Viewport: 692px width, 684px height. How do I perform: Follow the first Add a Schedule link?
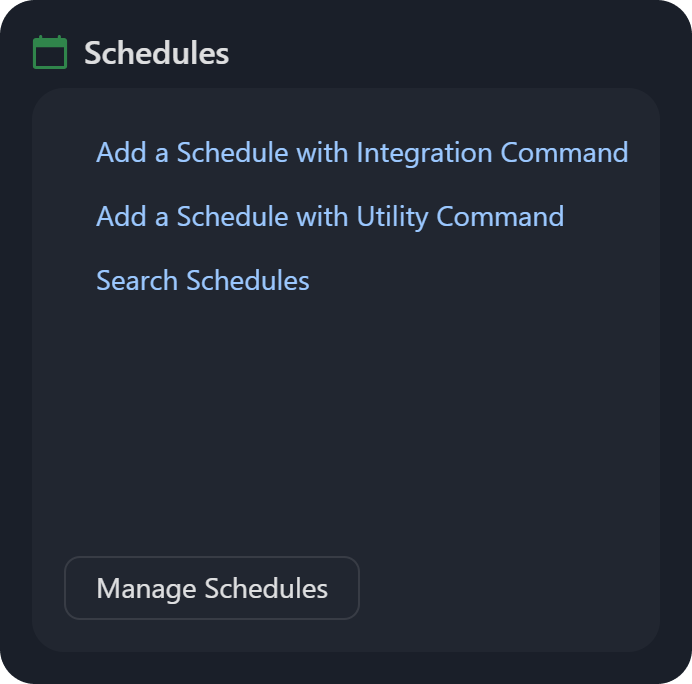362,153
